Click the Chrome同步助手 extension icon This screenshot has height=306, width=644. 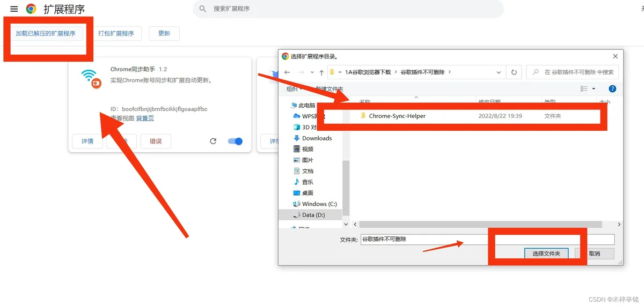coord(91,78)
